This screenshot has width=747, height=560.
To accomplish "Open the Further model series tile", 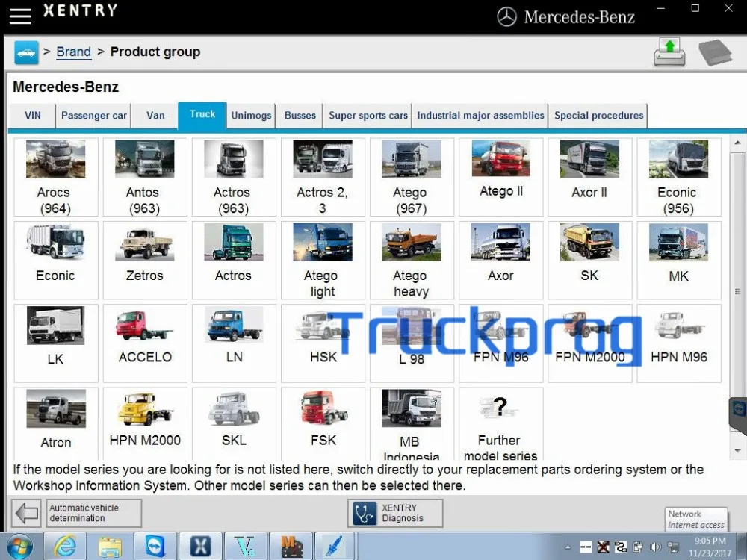I will pyautogui.click(x=501, y=423).
